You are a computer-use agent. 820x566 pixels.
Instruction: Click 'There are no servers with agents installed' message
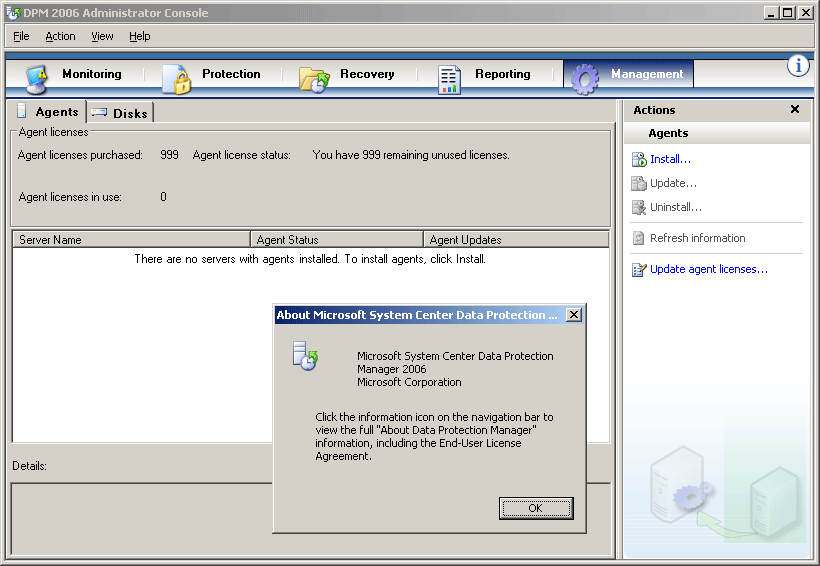[310, 259]
